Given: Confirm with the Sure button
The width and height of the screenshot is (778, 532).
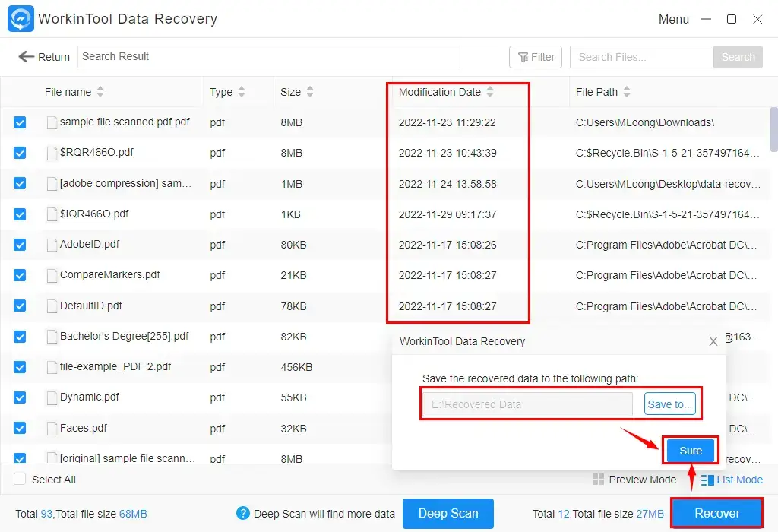Looking at the screenshot, I should point(690,451).
